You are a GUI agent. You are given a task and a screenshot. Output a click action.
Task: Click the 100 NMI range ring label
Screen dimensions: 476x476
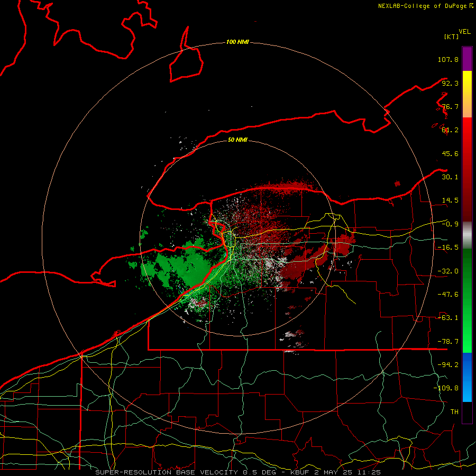point(237,42)
